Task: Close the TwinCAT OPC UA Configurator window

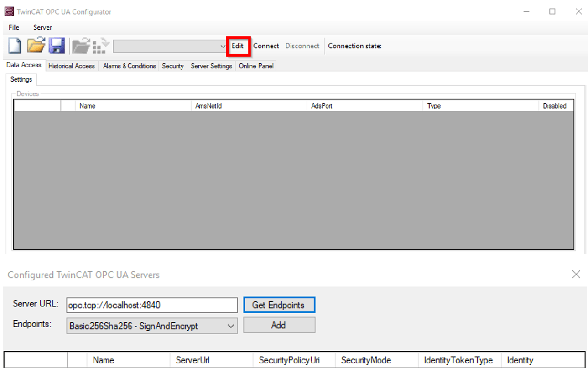Action: 578,12
